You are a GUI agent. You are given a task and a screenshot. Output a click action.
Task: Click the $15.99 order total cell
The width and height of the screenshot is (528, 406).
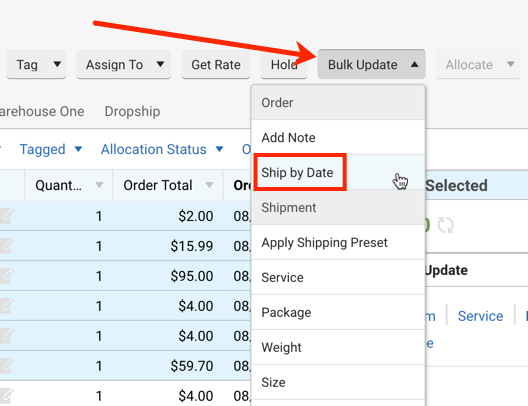coord(168,246)
